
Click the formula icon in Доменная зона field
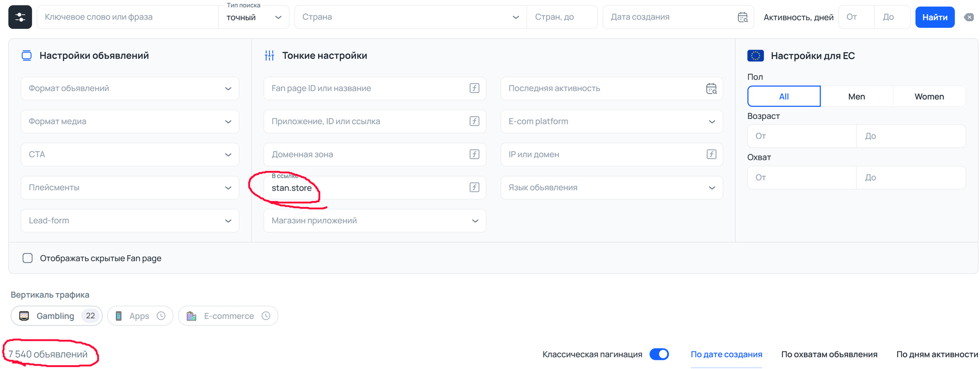pos(474,154)
